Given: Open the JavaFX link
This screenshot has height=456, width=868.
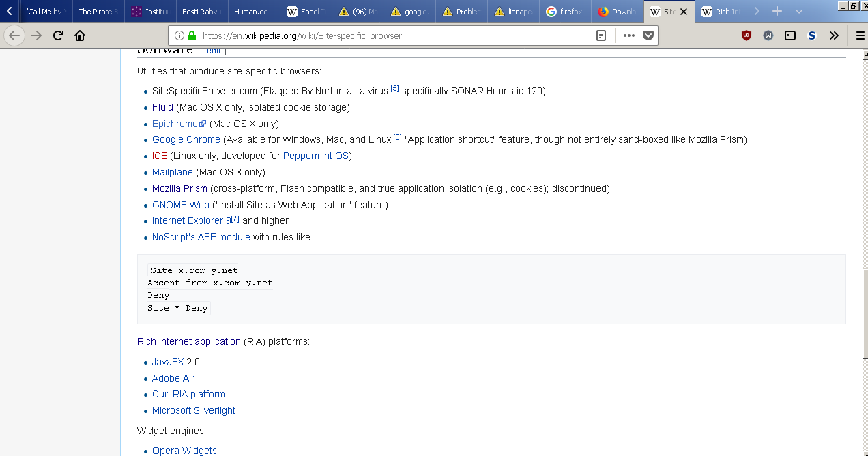Looking at the screenshot, I should pos(168,362).
